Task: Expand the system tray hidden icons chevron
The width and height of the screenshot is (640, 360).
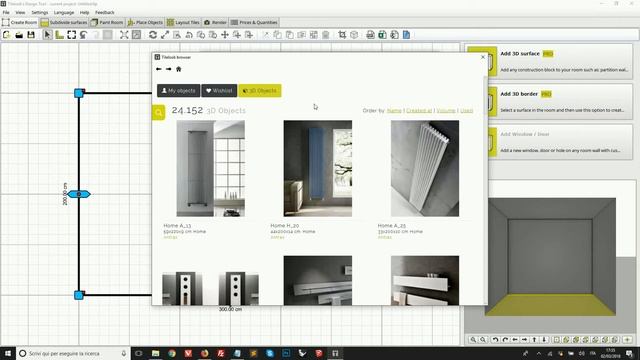Action: 539,353
